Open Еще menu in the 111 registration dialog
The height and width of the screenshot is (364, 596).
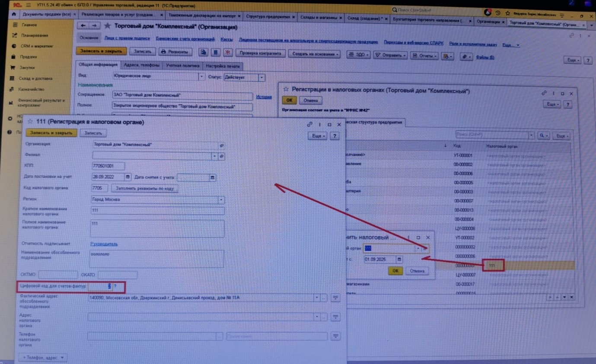pos(317,136)
